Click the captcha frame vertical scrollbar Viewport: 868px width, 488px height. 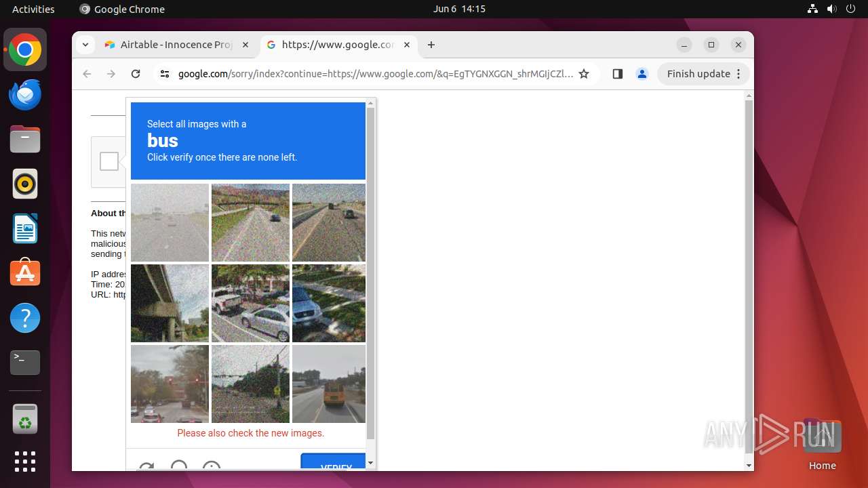[370, 273]
